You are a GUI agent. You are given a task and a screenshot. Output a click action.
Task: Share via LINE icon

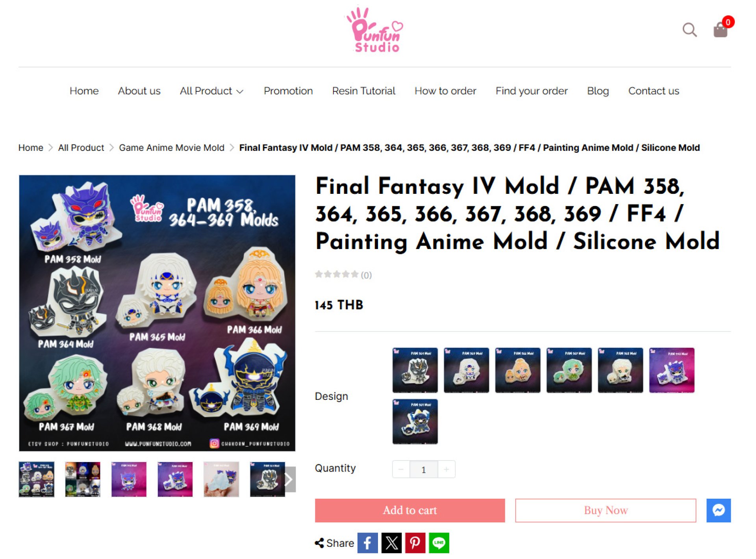(x=439, y=543)
